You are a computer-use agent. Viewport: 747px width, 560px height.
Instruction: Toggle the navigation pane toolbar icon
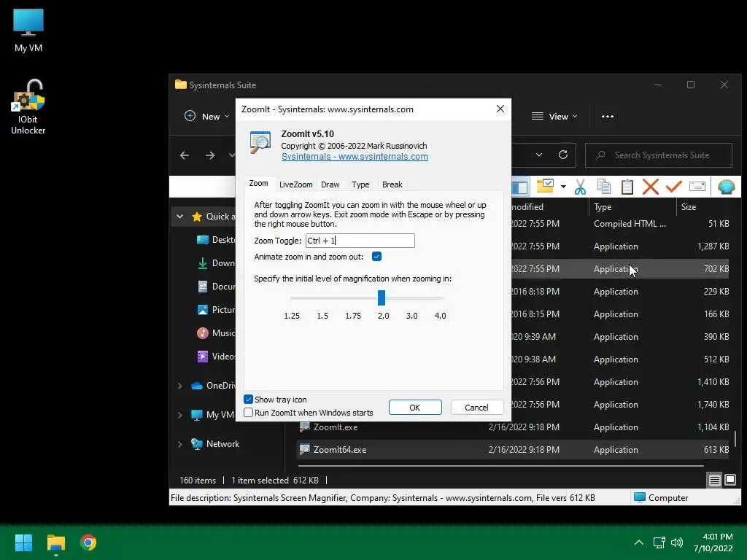point(519,187)
